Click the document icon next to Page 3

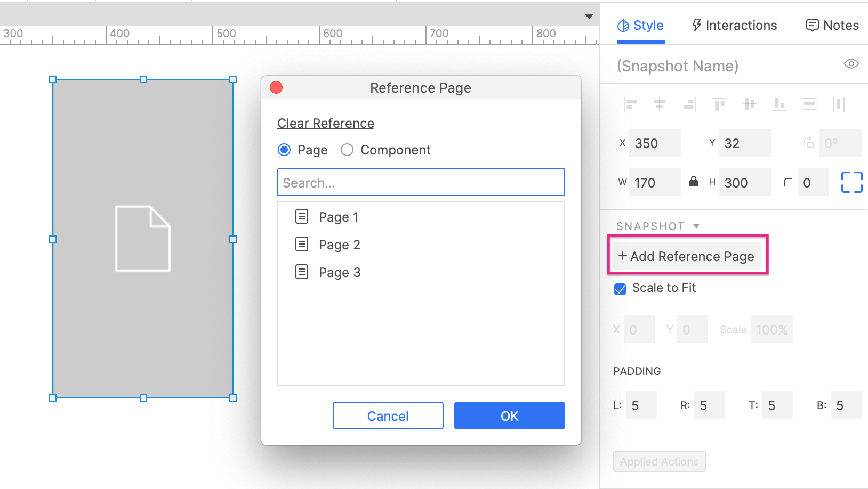pos(302,272)
